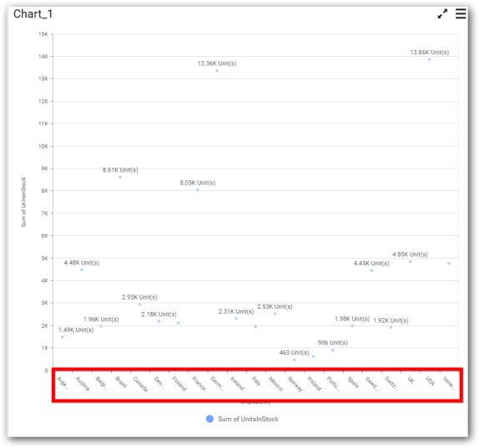Screen dimensions: 479x448
Task: Click the Mexico axis label
Action: tap(276, 384)
